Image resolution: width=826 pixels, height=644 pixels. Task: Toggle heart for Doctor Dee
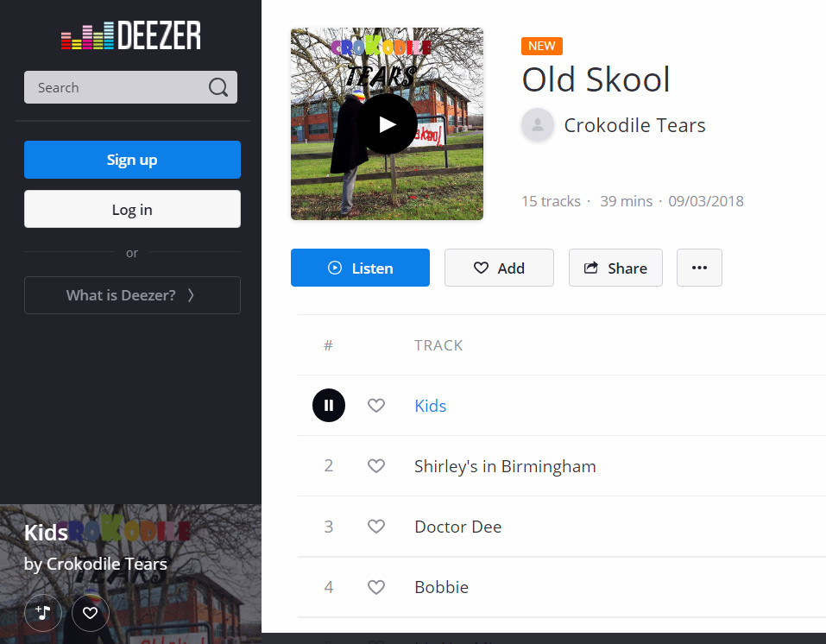click(376, 527)
